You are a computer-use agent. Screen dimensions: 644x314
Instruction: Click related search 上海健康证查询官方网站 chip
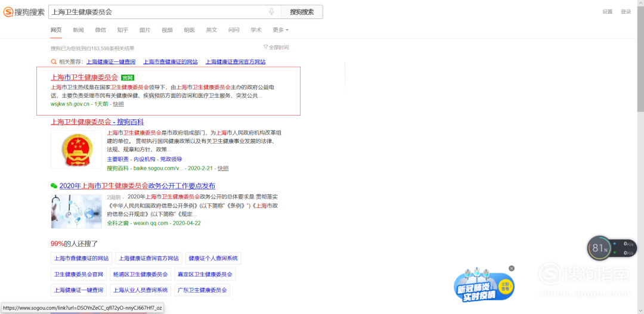[148, 259]
